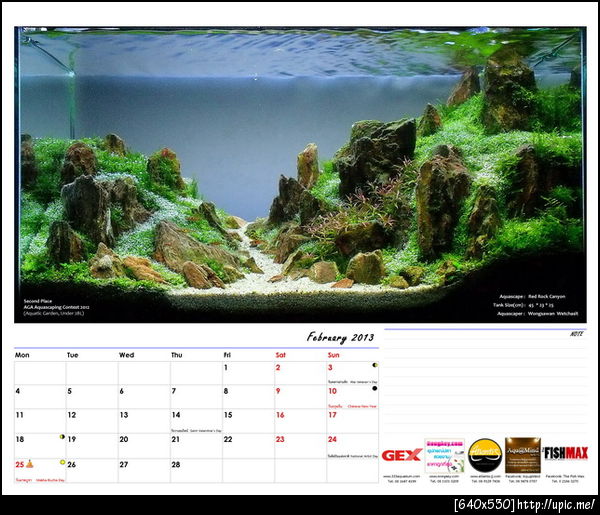Select date 20 on Wednesday
This screenshot has height=515, width=600.
click(124, 439)
